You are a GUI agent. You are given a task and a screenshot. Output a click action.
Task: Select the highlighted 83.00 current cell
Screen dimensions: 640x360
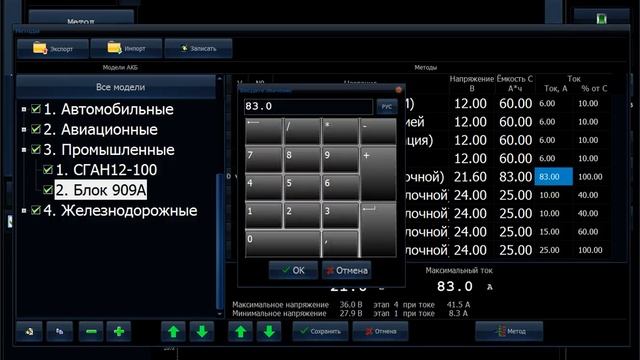coord(553,177)
